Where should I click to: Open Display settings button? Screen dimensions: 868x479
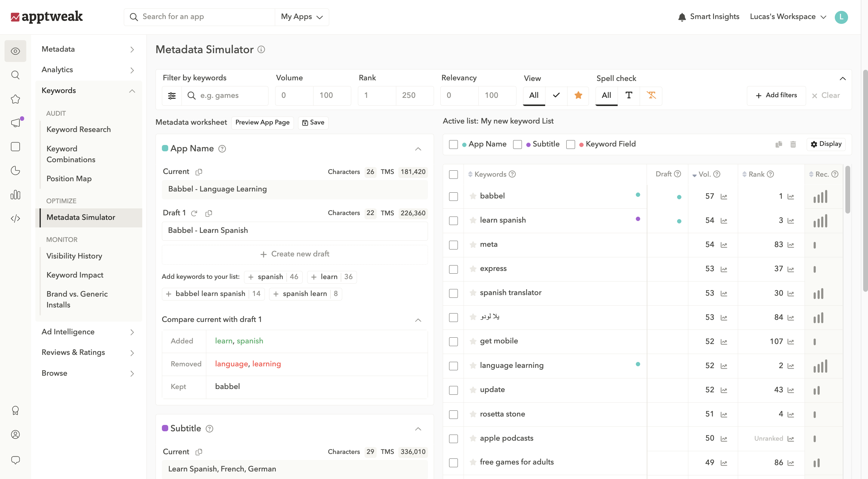point(826,144)
